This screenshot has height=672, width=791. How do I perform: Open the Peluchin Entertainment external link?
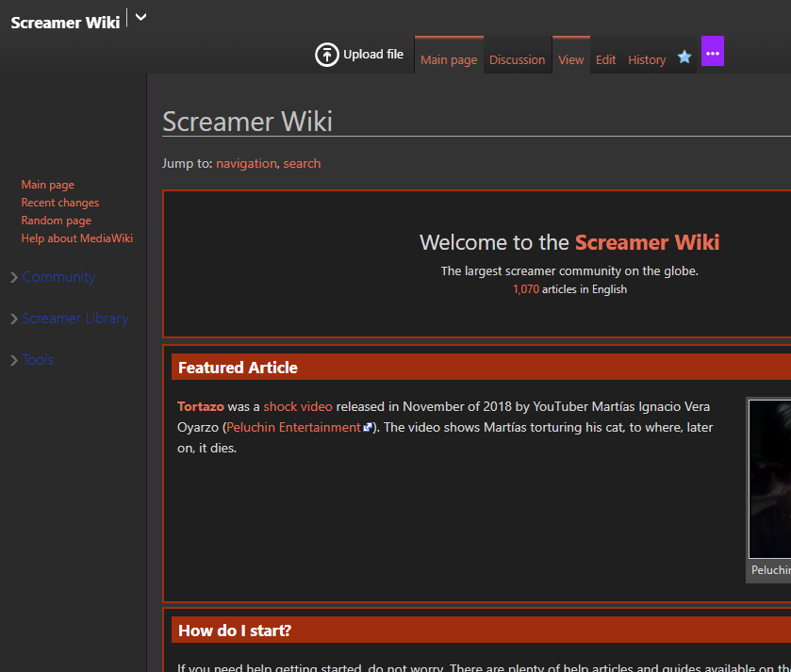(293, 428)
